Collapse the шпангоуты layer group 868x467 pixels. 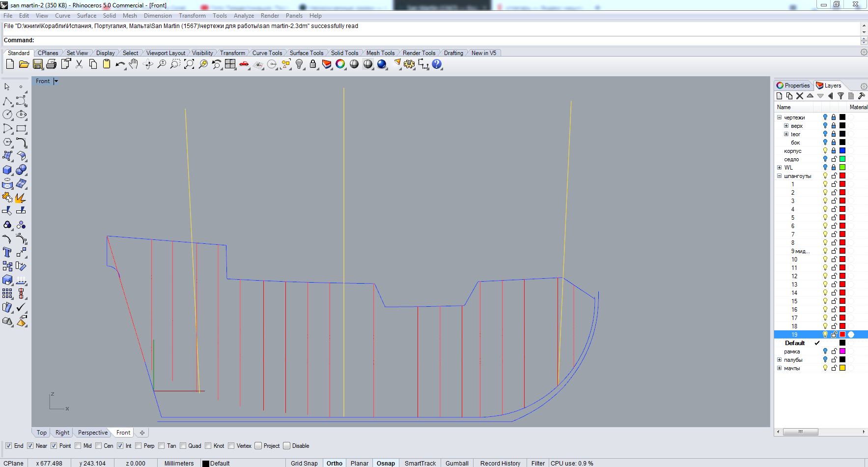[x=779, y=176]
